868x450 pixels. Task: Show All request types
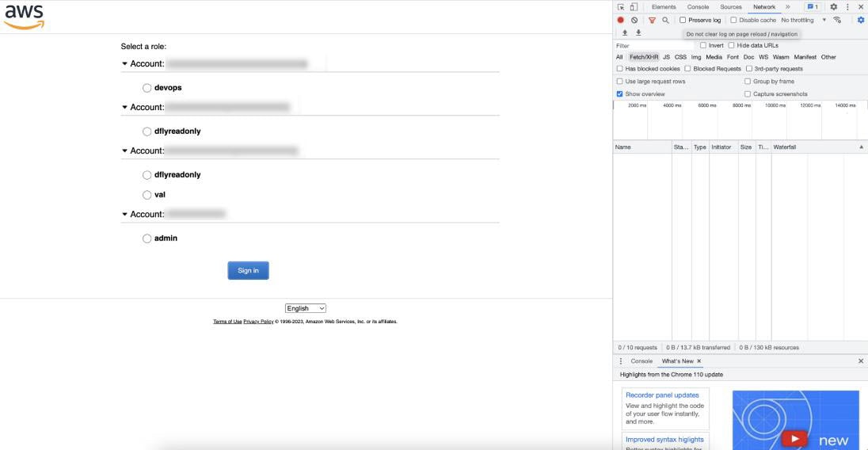click(x=619, y=57)
